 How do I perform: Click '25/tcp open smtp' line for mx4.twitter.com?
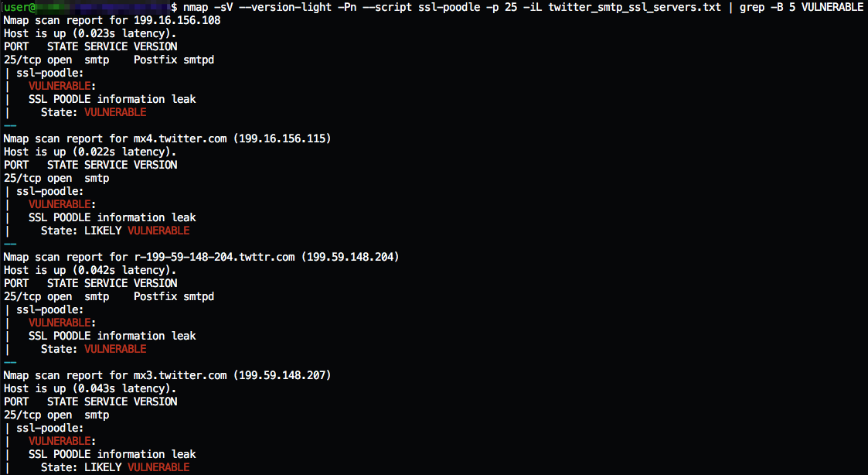pyautogui.click(x=56, y=179)
